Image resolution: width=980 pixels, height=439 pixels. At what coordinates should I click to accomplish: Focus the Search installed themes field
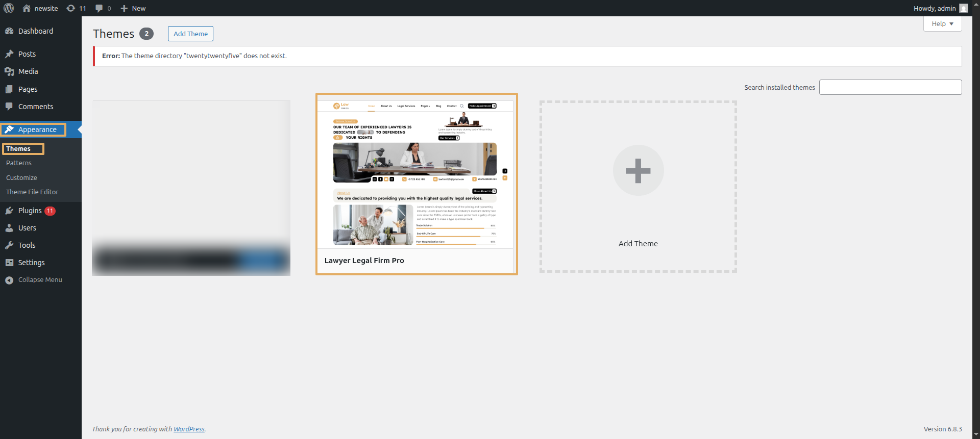(890, 87)
